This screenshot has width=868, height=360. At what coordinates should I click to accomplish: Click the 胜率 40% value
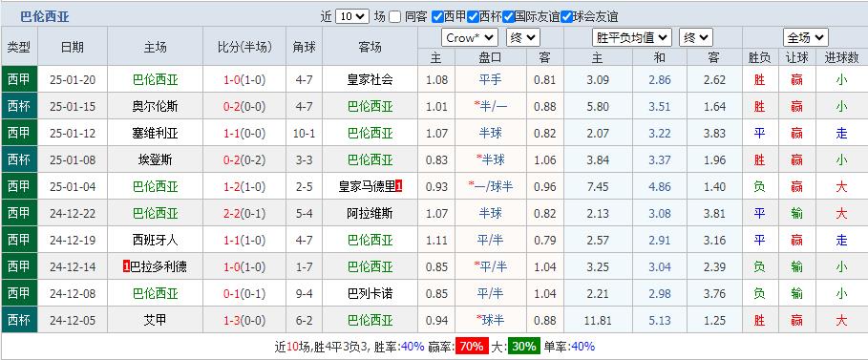[412, 347]
